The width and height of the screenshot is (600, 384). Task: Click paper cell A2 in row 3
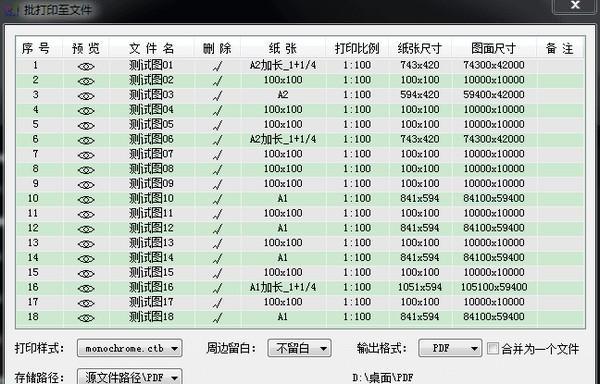(283, 94)
